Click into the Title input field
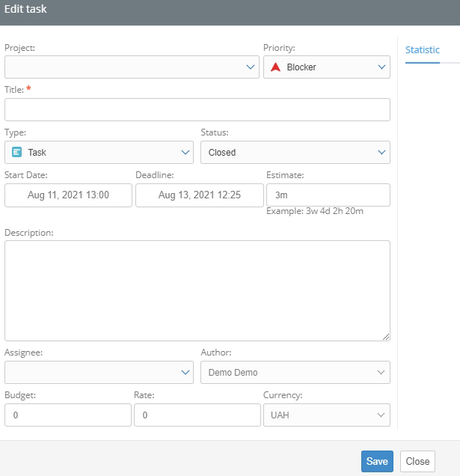The height and width of the screenshot is (476, 460). tap(197, 109)
